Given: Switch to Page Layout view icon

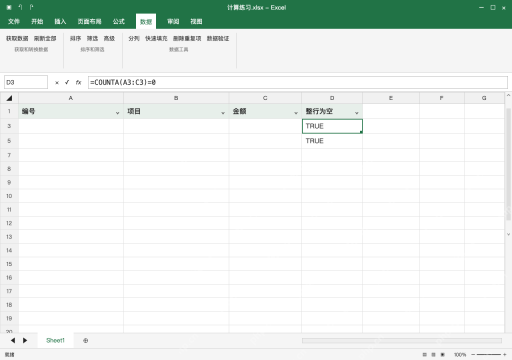Looking at the screenshot, I should (433, 355).
